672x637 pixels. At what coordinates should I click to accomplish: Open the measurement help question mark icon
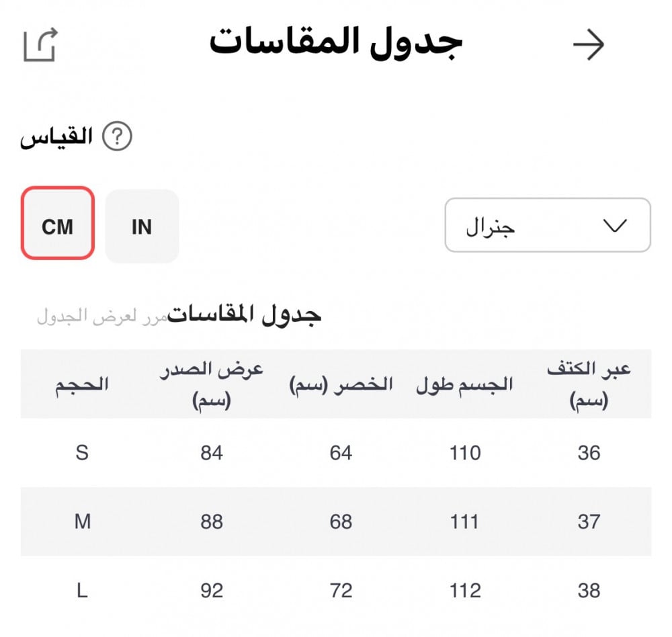click(x=117, y=137)
